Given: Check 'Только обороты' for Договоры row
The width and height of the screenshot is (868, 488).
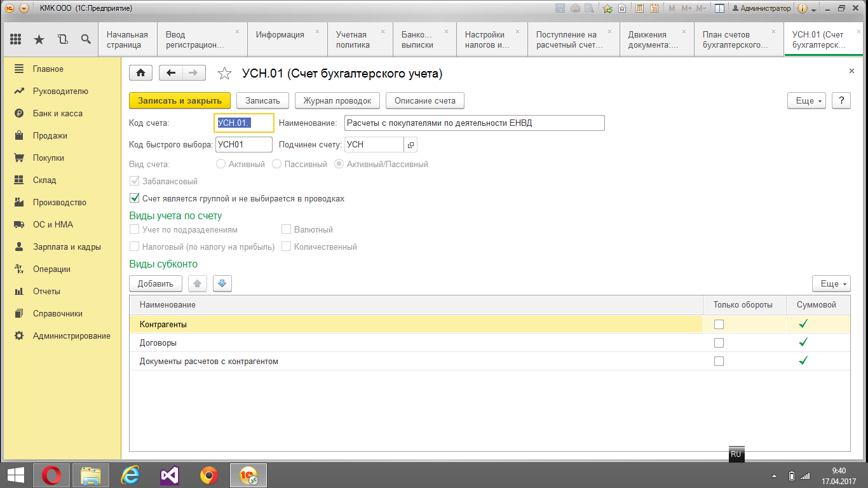Looking at the screenshot, I should pyautogui.click(x=719, y=342).
